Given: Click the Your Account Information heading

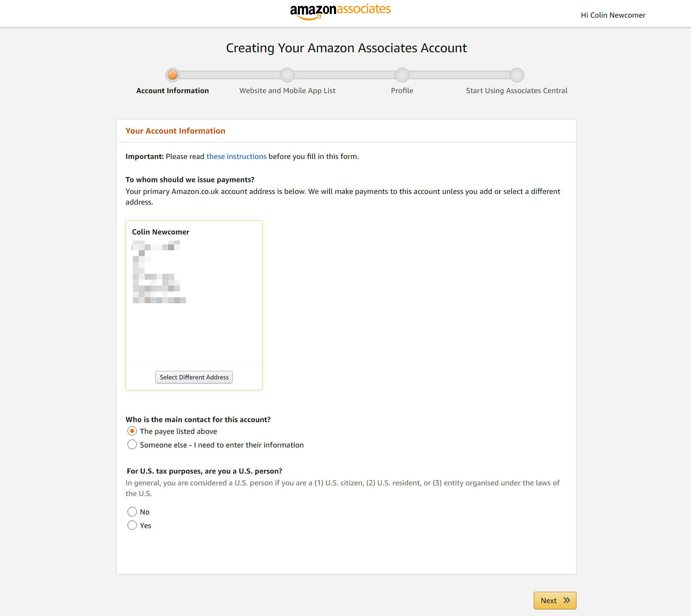Looking at the screenshot, I should click(175, 131).
